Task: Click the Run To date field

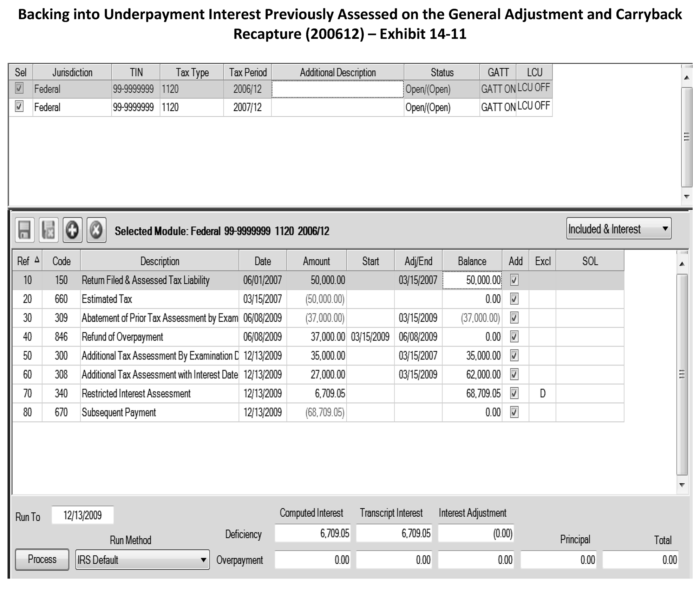Action: coord(83,516)
